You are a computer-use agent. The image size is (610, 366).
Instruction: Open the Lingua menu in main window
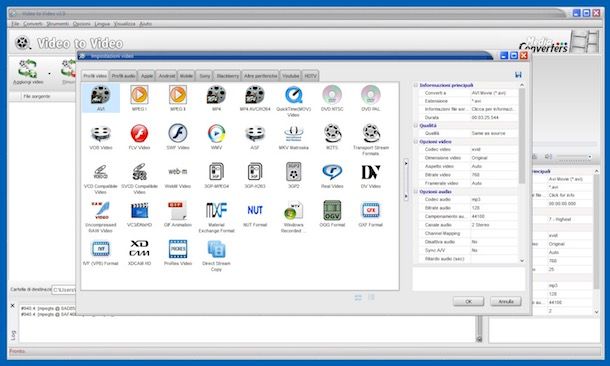point(102,24)
